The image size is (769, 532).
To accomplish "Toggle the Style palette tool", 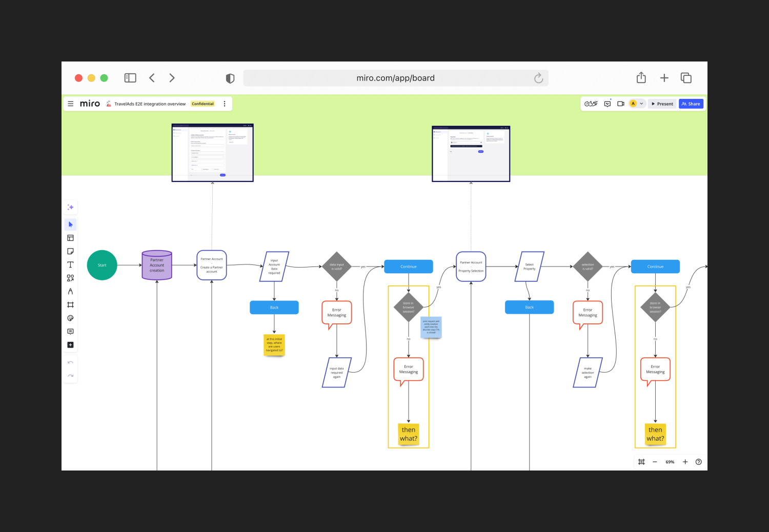I will pos(70,318).
